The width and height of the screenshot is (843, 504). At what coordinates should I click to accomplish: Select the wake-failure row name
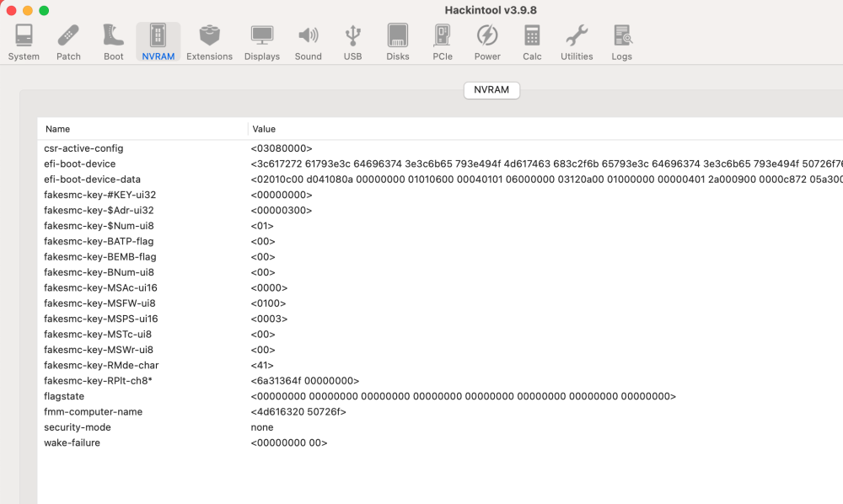point(72,443)
